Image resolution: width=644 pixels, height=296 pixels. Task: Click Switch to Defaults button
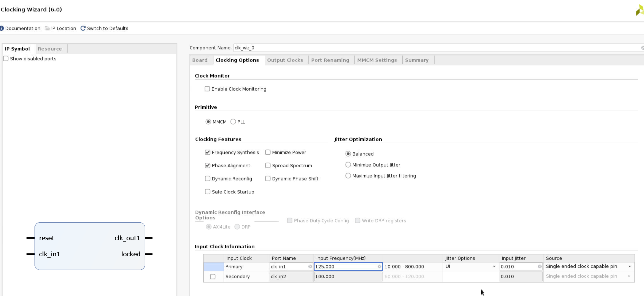[x=108, y=28]
